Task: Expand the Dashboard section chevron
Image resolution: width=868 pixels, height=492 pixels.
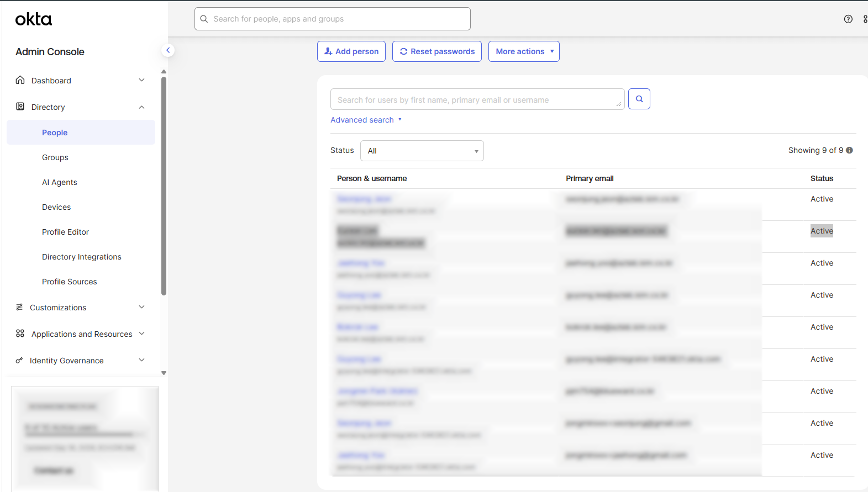Action: click(x=141, y=80)
